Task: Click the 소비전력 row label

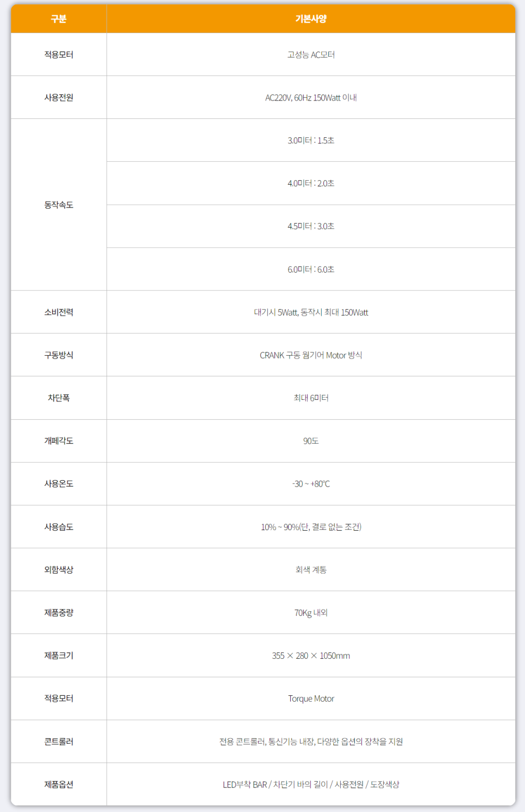Action: click(x=59, y=312)
